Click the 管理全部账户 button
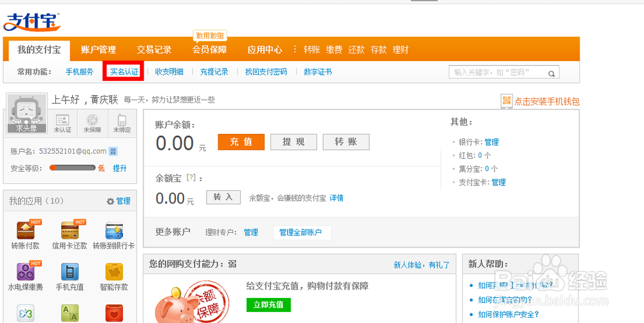 (x=302, y=233)
